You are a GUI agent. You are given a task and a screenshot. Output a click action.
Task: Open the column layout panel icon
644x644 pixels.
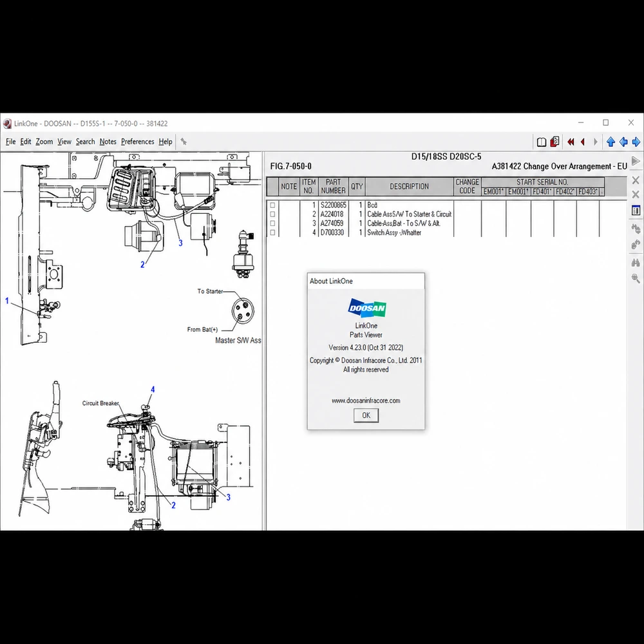point(636,211)
